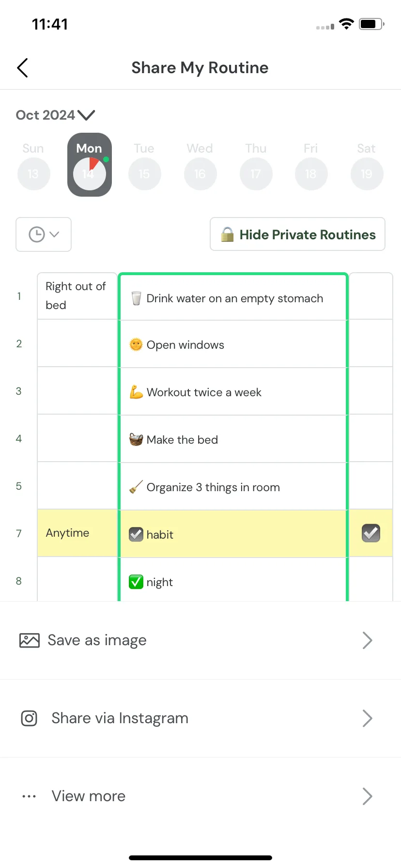The image size is (401, 868).
Task: Click the Save as image picture icon
Action: click(30, 640)
